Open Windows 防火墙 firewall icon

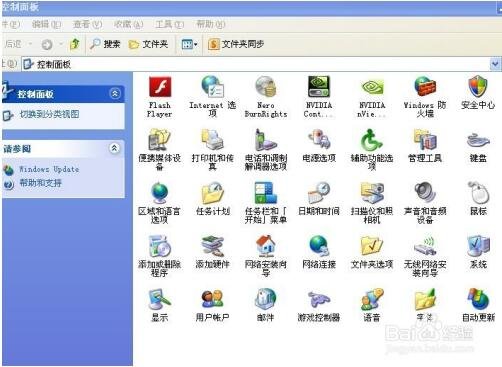pyautogui.click(x=425, y=97)
